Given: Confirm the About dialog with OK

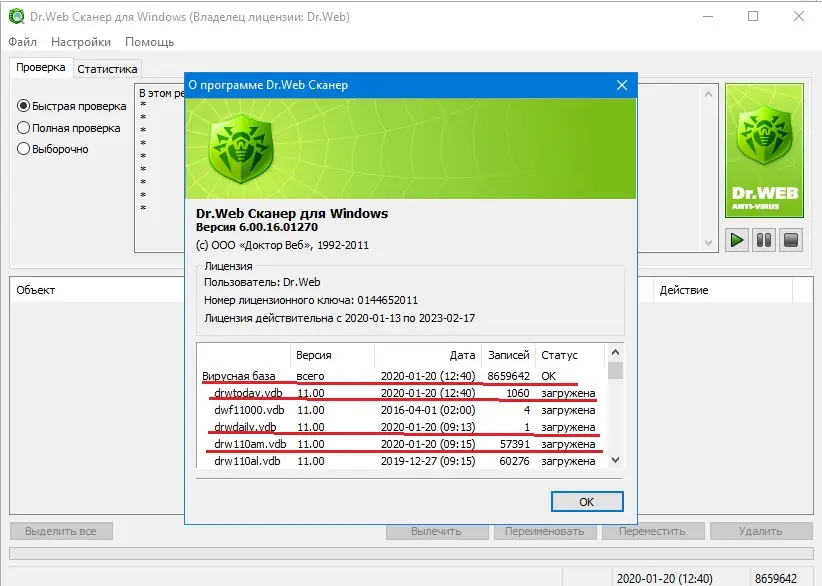Looking at the screenshot, I should [587, 502].
